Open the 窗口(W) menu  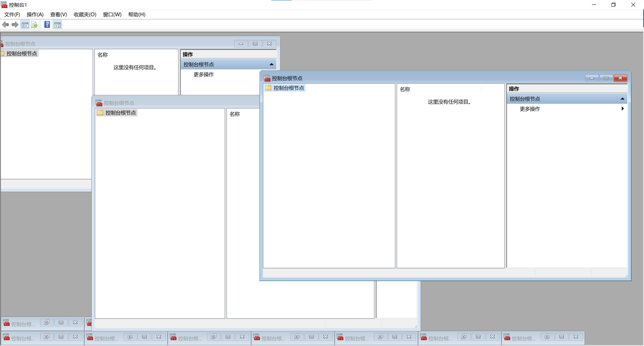112,14
